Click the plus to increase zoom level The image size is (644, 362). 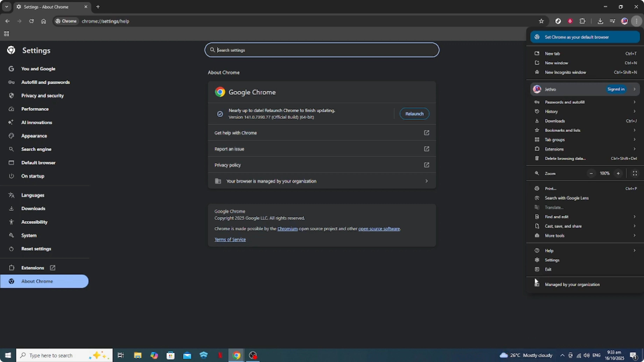tap(618, 173)
